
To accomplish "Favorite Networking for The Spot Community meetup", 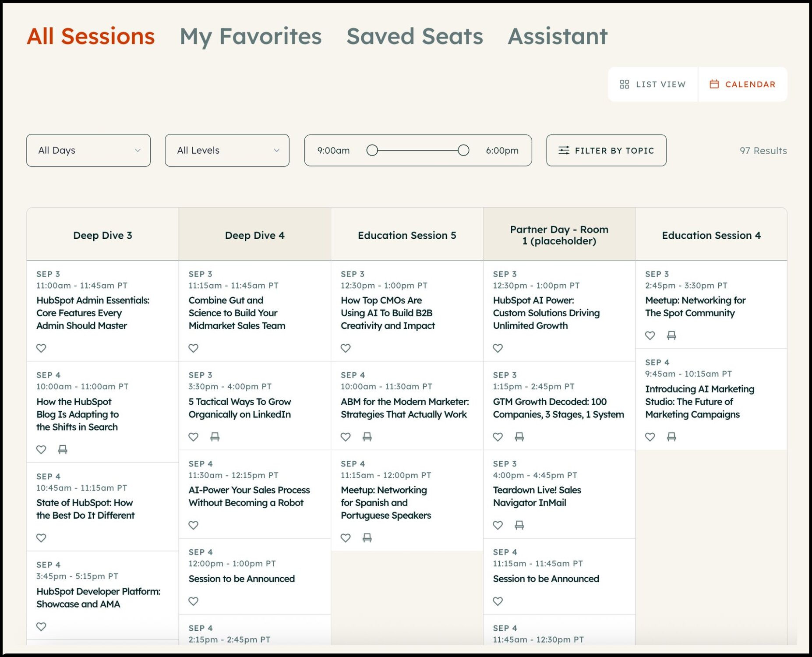I will pyautogui.click(x=650, y=336).
